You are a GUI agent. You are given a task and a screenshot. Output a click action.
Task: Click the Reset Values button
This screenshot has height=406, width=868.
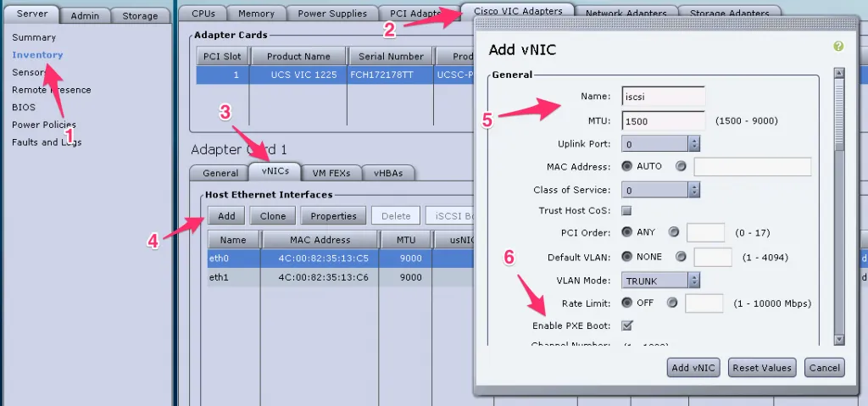click(762, 368)
